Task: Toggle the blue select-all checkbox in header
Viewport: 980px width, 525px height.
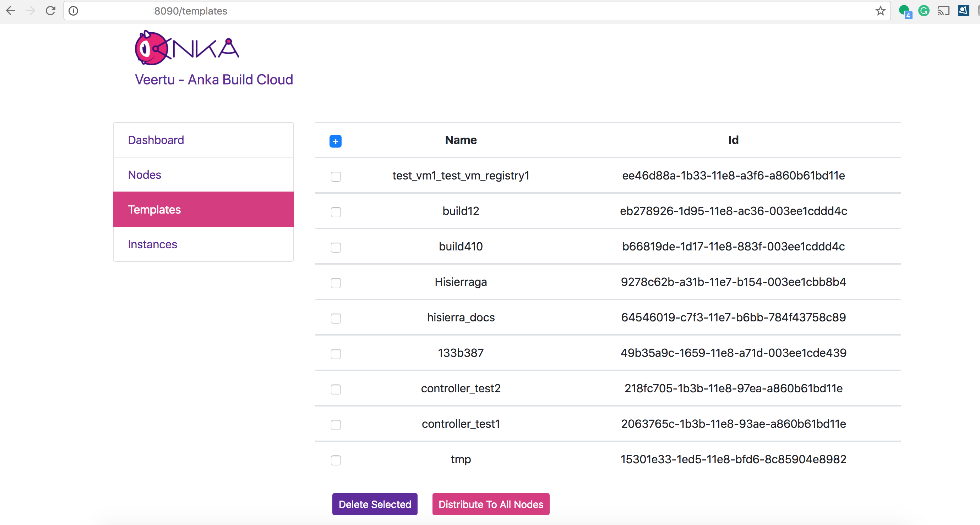Action: pos(335,141)
